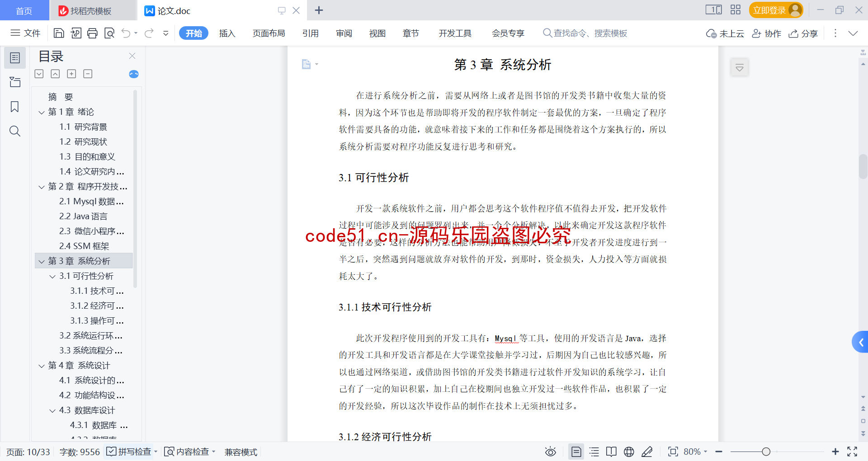Click the fit page zoom icon
The width and height of the screenshot is (868, 461).
pyautogui.click(x=673, y=452)
